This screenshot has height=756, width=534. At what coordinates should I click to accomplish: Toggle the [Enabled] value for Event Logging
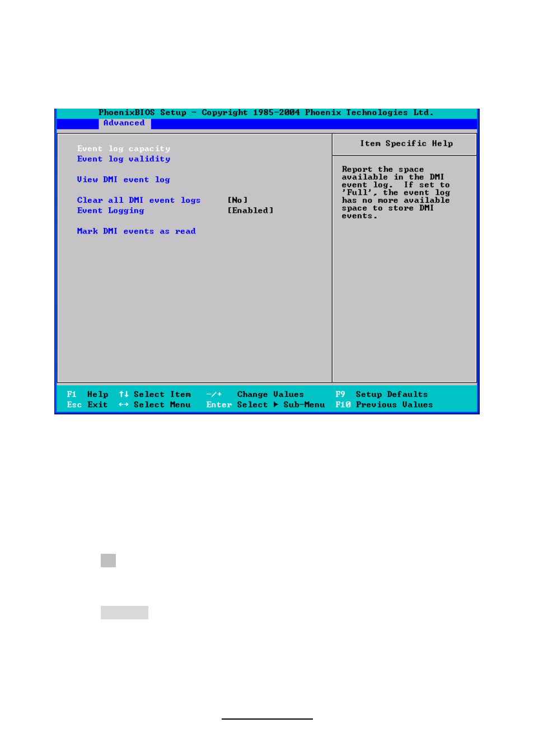coord(250,211)
